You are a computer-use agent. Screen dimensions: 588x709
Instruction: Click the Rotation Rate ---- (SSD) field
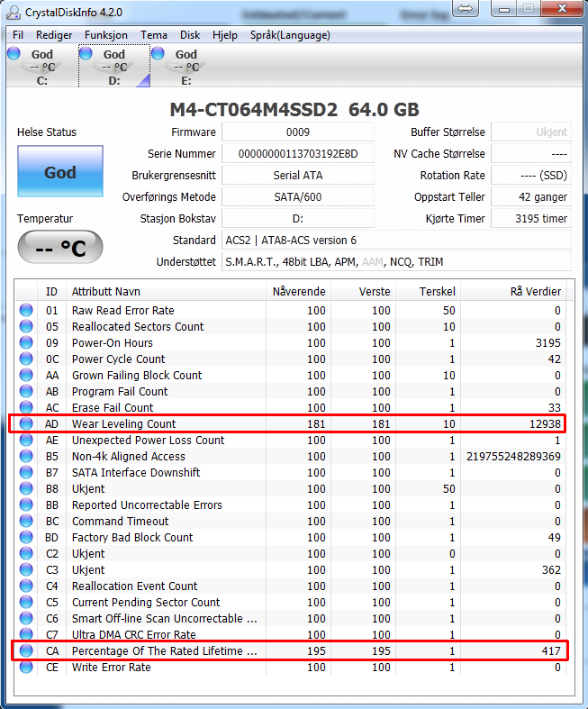click(x=531, y=176)
